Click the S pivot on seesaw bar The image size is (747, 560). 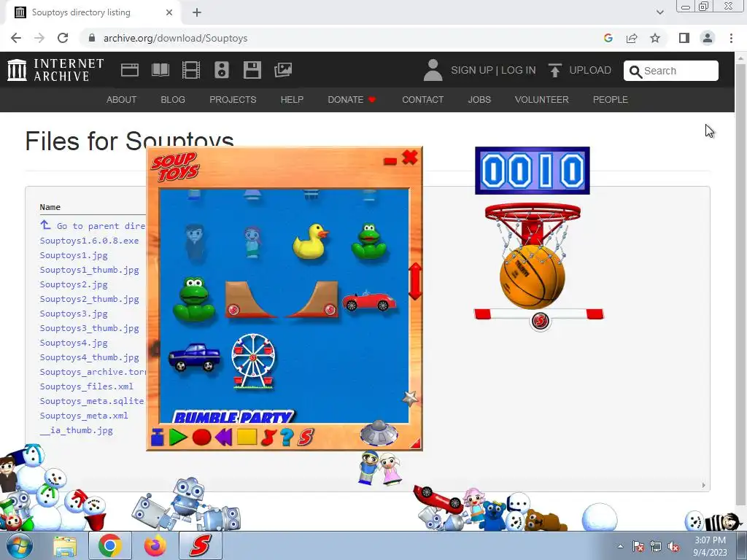tap(541, 321)
